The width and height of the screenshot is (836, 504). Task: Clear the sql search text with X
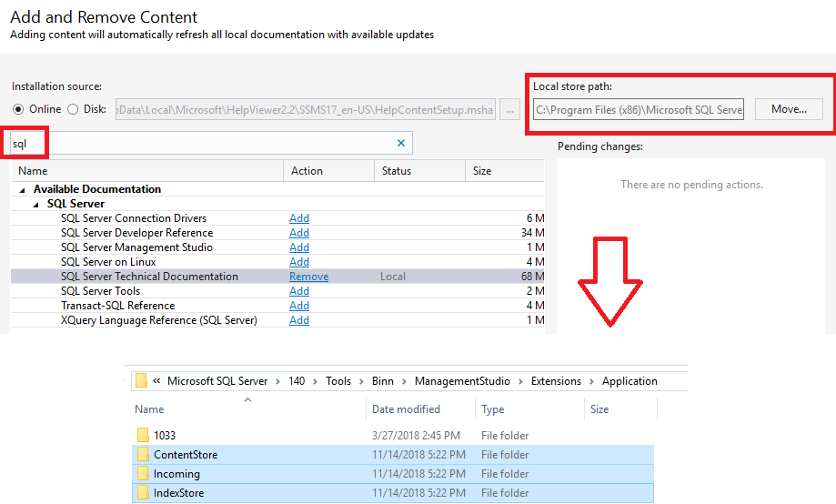pos(401,143)
